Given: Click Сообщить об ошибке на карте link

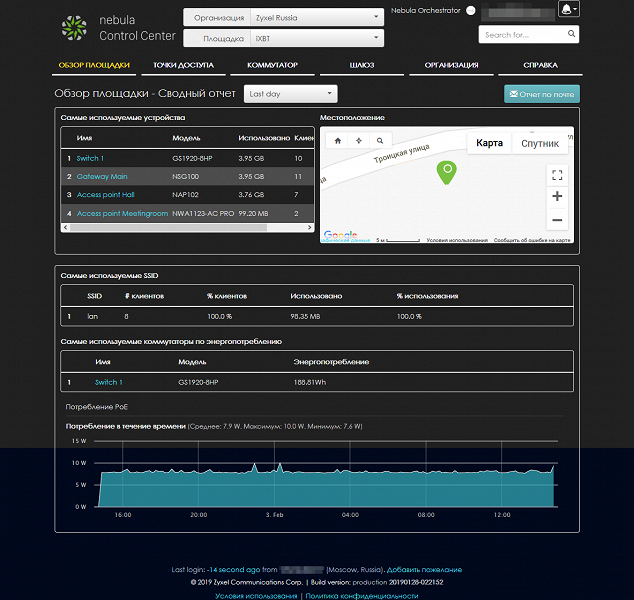Looking at the screenshot, I should pyautogui.click(x=532, y=240).
